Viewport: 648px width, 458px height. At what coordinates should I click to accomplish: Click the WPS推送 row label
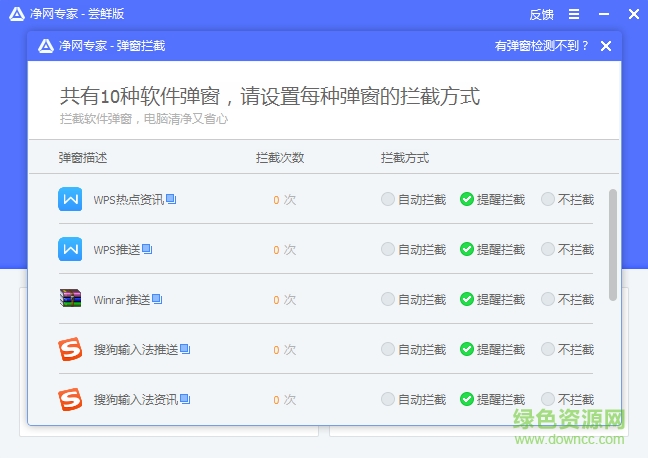pyautogui.click(x=117, y=250)
